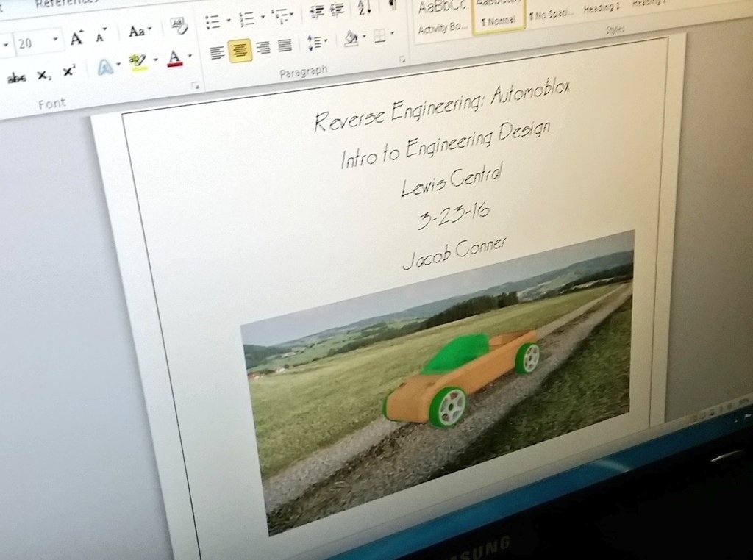
Task: Expand the line spacing dropdown arrow
Action: click(326, 41)
